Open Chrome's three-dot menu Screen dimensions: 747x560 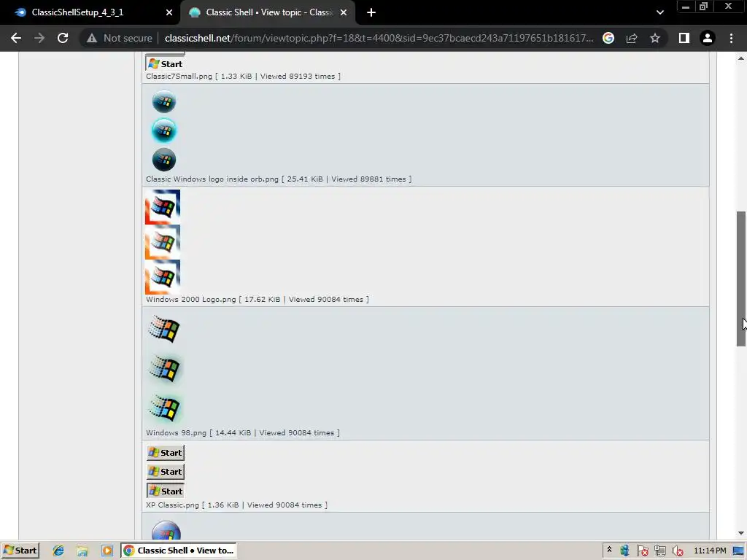(x=731, y=38)
